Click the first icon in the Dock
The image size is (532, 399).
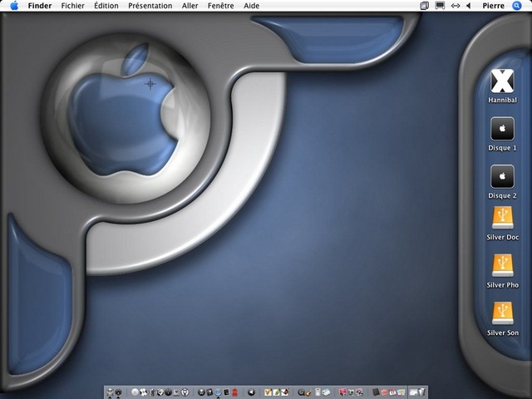click(x=110, y=392)
